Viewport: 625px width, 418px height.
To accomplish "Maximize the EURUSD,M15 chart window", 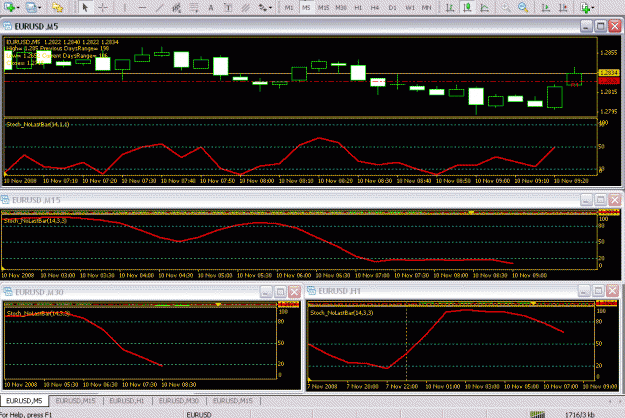I will coord(600,200).
